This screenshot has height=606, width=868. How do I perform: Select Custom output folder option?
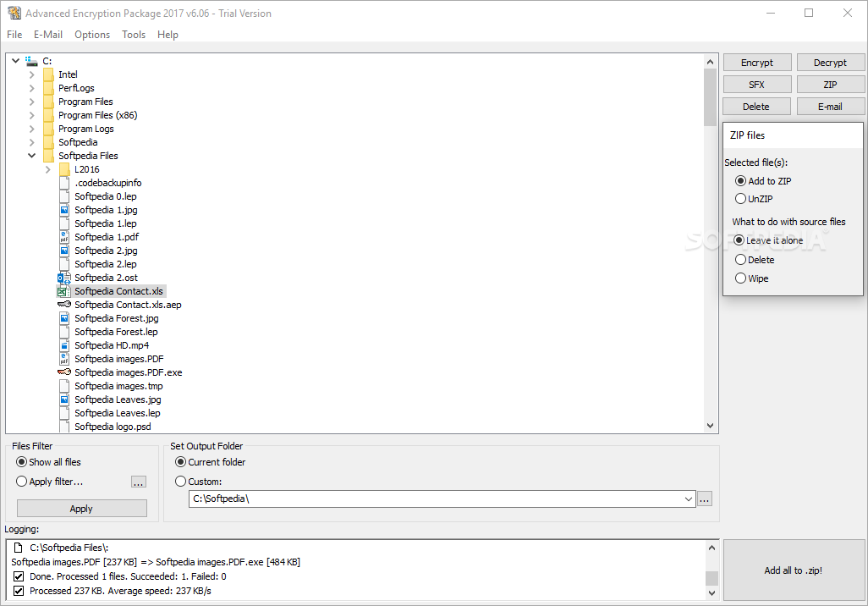pyautogui.click(x=180, y=482)
